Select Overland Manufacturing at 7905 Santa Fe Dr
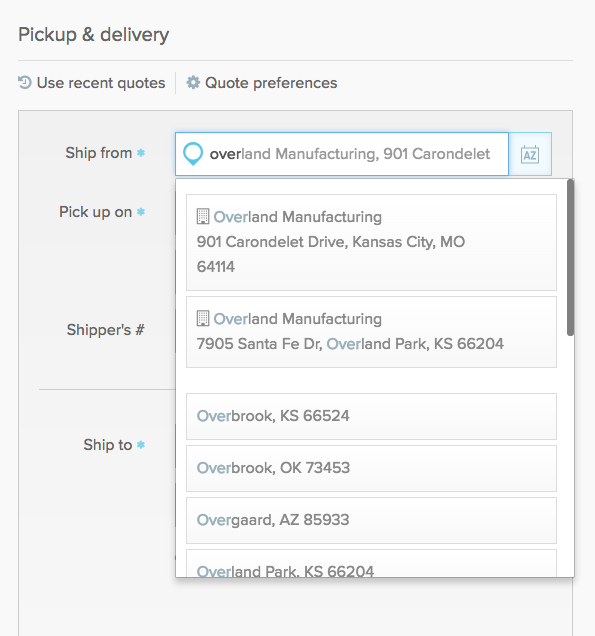 point(371,332)
